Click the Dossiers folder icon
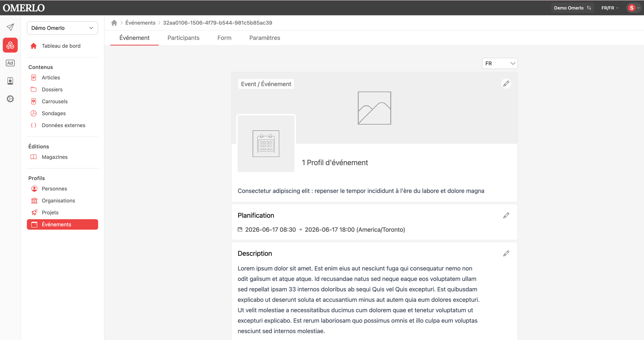 [34, 90]
